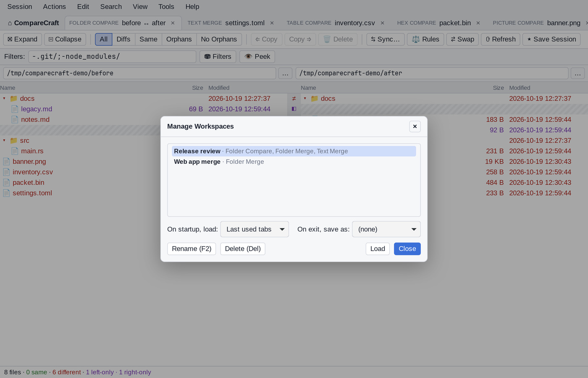Viewport: 588px width, 378px height.
Task: Open the CompareCraft home tab
Action: point(34,23)
